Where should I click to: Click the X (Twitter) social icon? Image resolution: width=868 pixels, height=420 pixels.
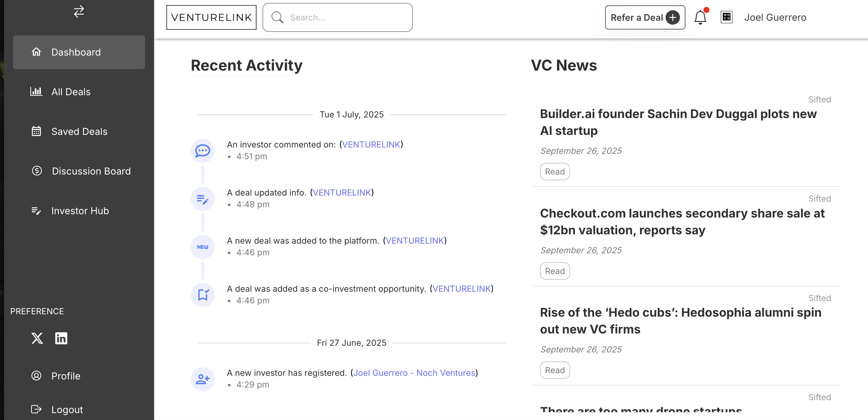[37, 338]
